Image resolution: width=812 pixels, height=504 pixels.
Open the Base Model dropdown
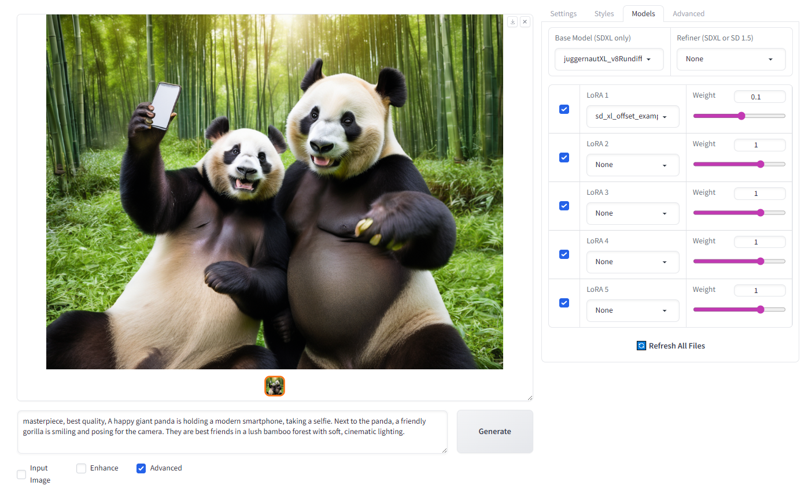click(608, 59)
